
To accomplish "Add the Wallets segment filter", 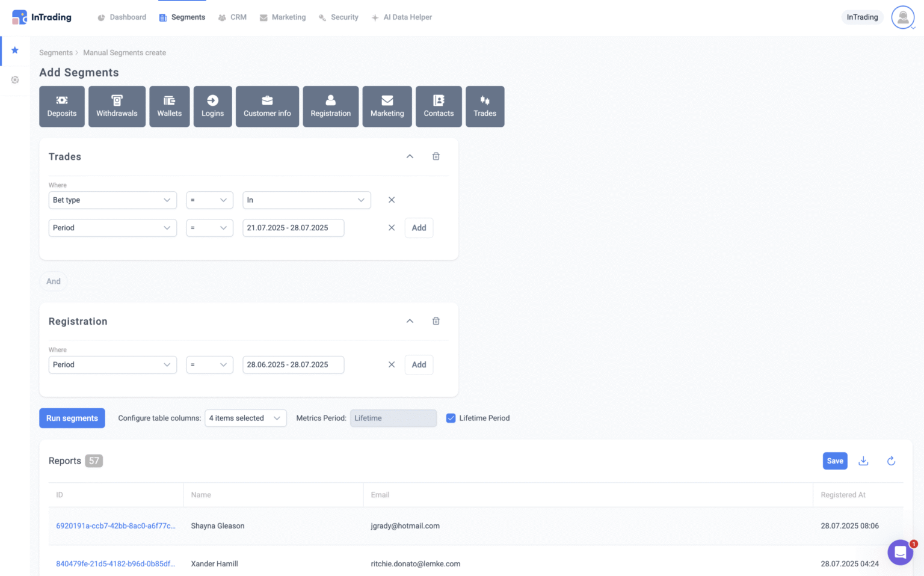I will pyautogui.click(x=170, y=106).
